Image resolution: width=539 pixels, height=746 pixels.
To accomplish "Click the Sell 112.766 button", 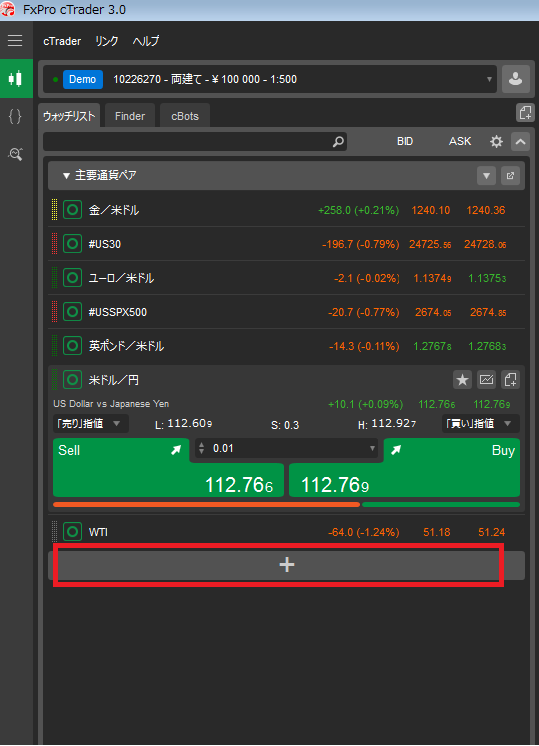I will pos(168,468).
